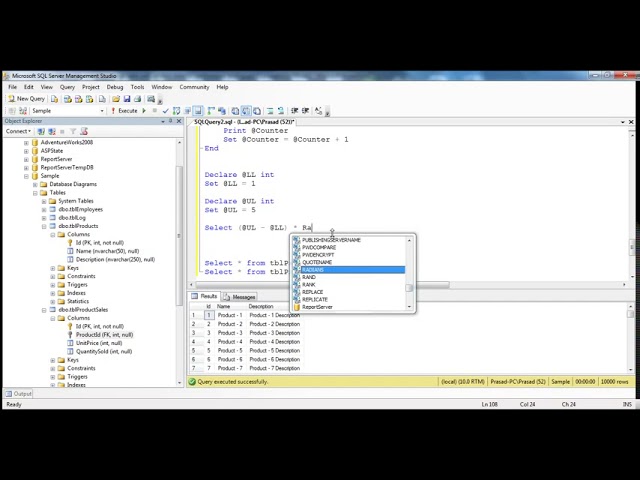Screen dimensions: 640x480
Task: Choose RAND from the IntelliSense list
Action: (309, 277)
